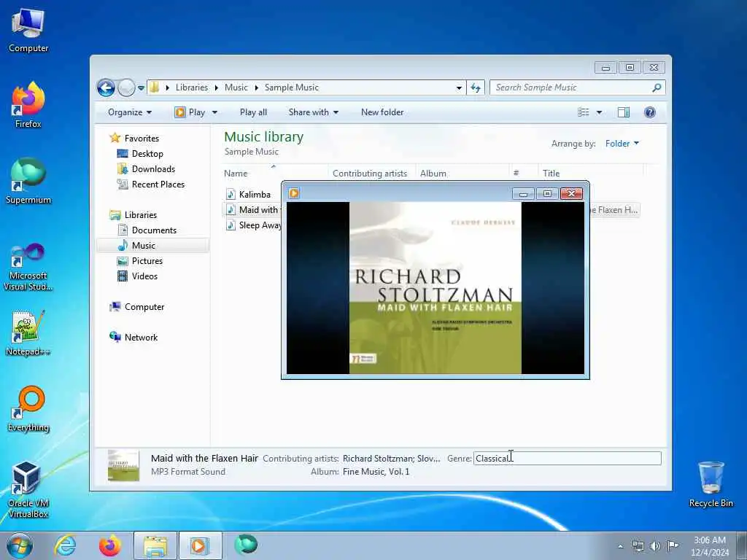The image size is (747, 560).
Task: Open the Arrange by Folder dropdown
Action: [x=622, y=144]
